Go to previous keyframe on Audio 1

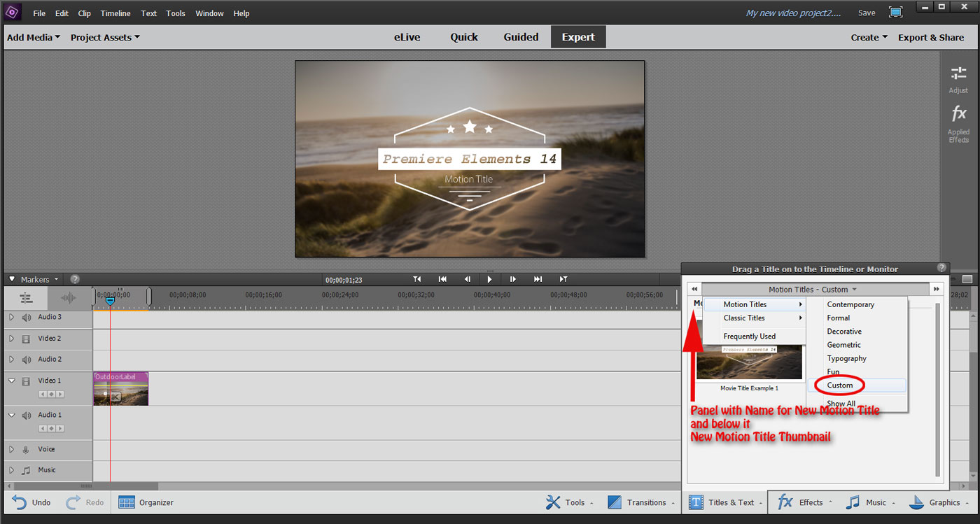[x=43, y=429]
